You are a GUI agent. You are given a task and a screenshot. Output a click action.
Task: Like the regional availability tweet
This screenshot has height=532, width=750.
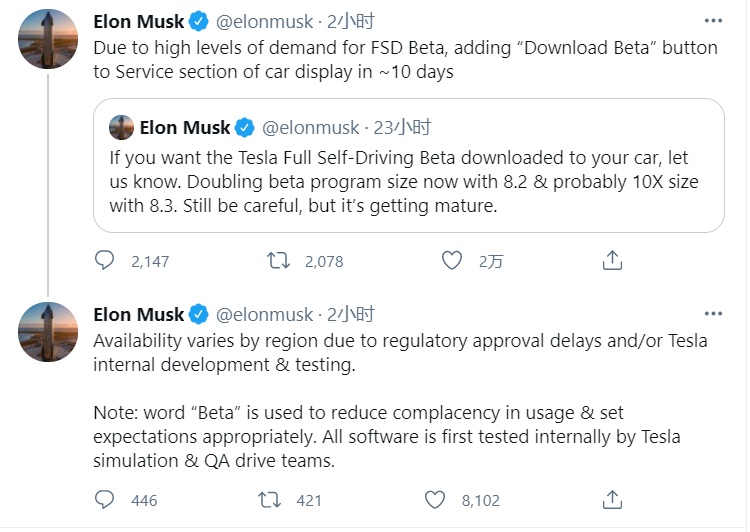434,499
